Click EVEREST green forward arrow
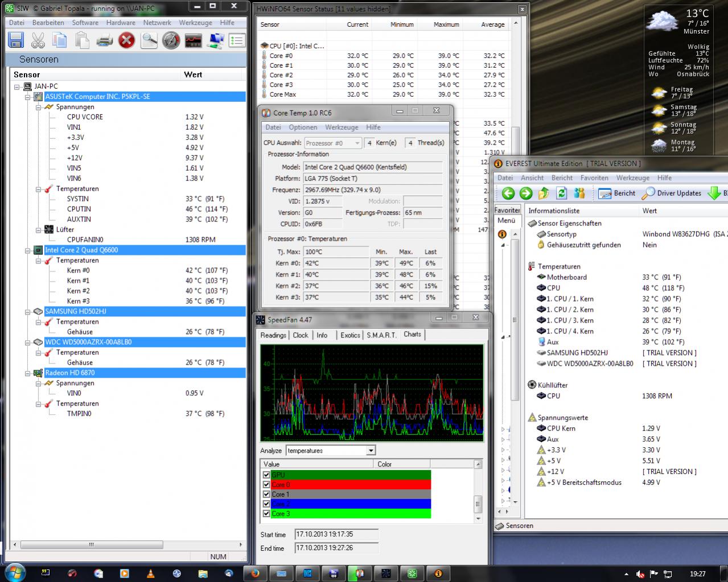Screen dimensions: 728x582 (526, 193)
